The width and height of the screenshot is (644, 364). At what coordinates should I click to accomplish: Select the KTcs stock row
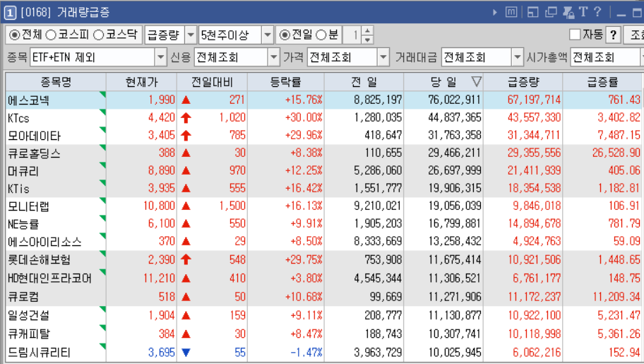323,117
